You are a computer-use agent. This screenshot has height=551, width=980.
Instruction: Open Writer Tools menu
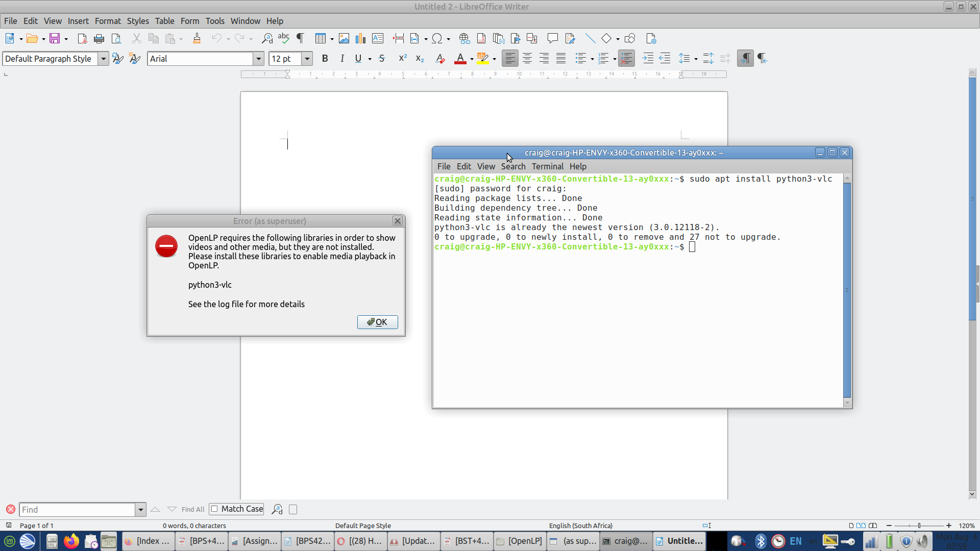pos(215,21)
